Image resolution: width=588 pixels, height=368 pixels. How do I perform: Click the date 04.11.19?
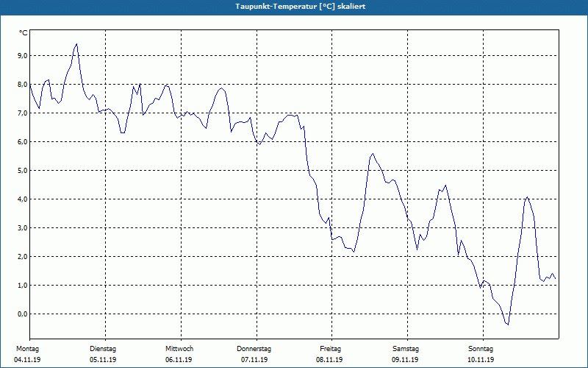(27, 360)
